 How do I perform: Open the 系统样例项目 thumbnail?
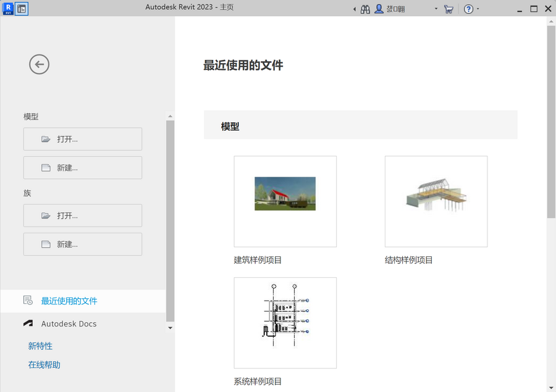(285, 323)
